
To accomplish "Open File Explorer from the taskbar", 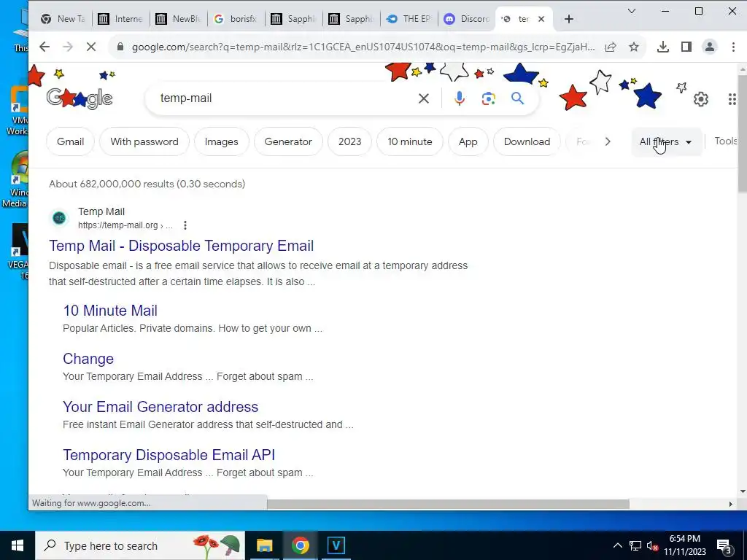I will pos(264,545).
